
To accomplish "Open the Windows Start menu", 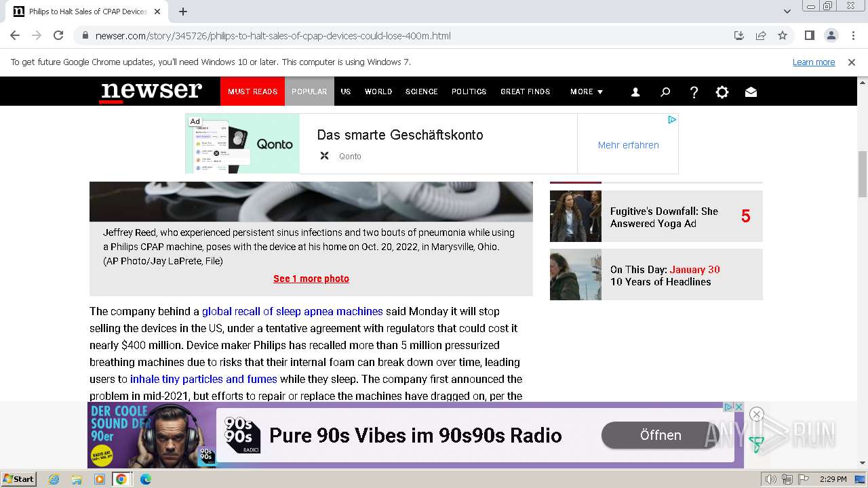I will (18, 479).
